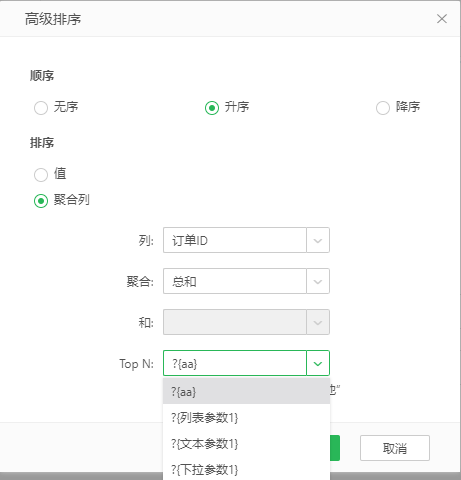Click the greyed-out 和 field
The width and height of the screenshot is (461, 480).
[x=235, y=322]
